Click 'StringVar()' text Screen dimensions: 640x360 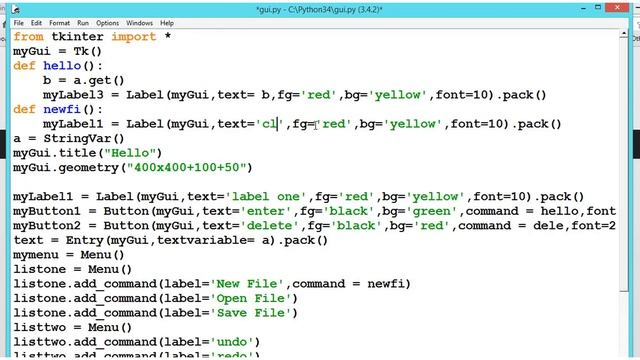click(x=84, y=139)
